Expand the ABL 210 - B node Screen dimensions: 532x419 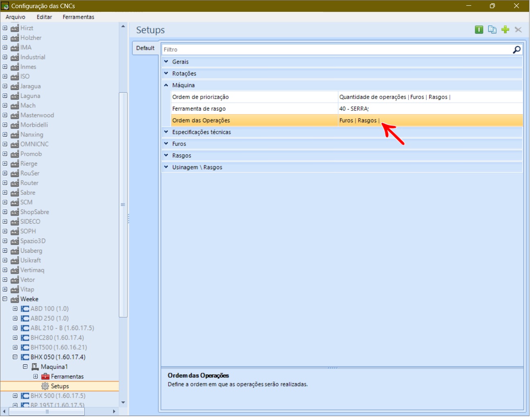(15, 328)
